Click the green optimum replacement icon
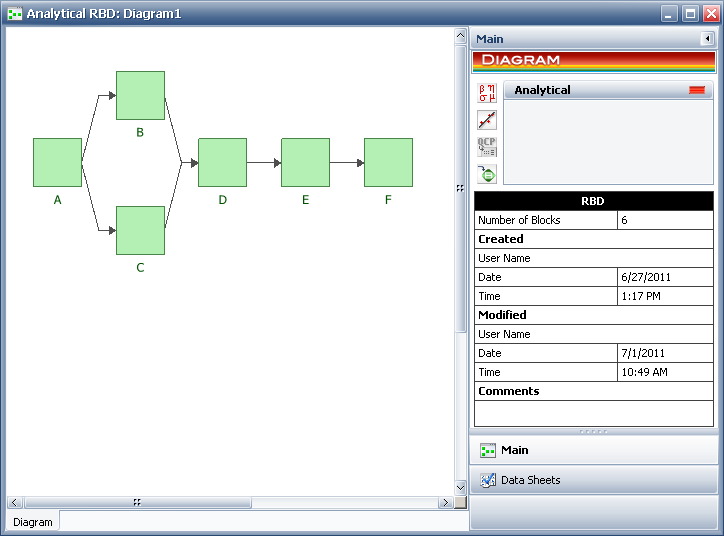This screenshot has height=536, width=724. tap(487, 174)
